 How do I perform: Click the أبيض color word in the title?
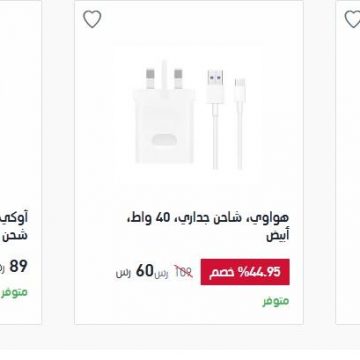point(278,236)
